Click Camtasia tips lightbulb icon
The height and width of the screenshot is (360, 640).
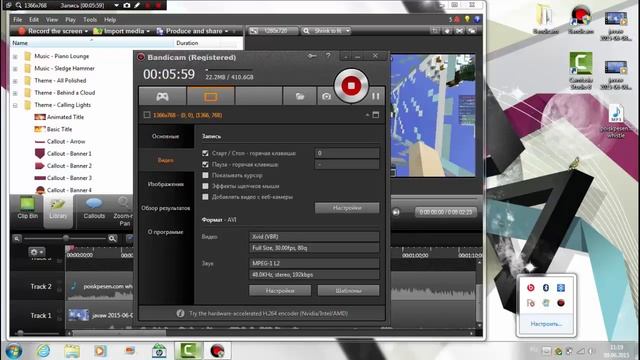[x=467, y=19]
